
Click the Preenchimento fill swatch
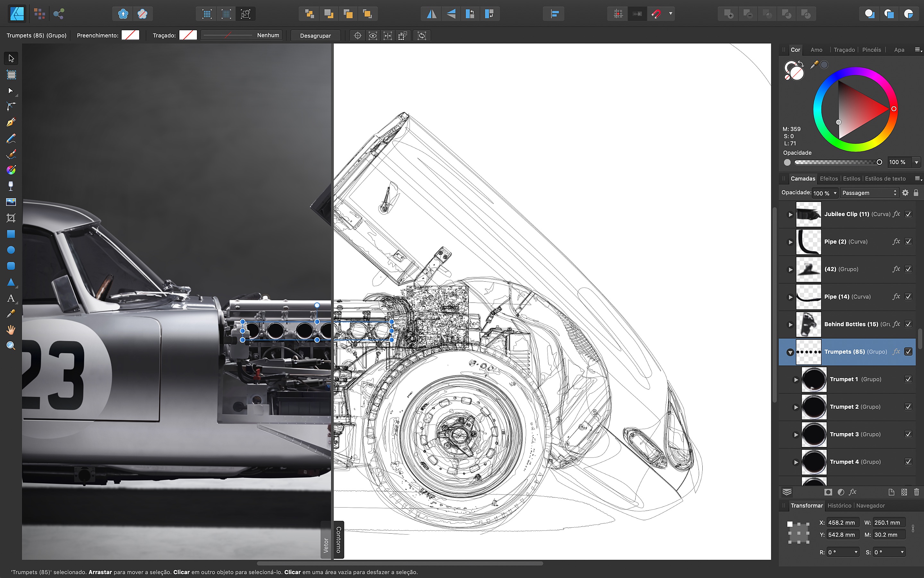point(130,35)
